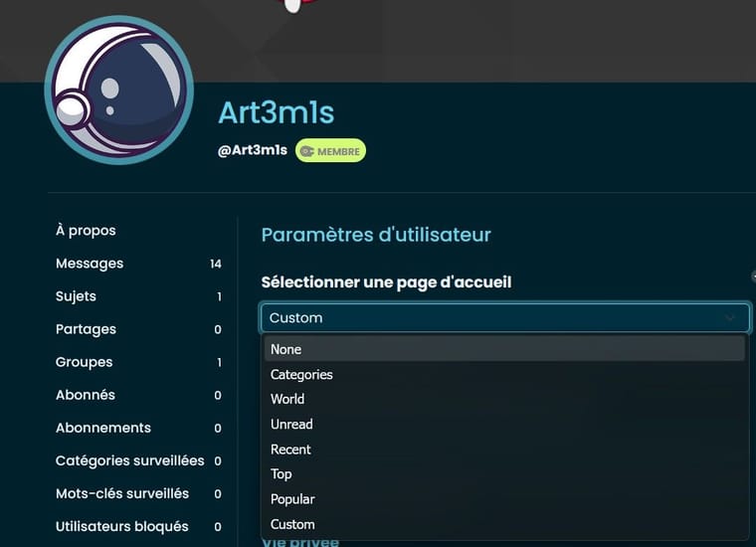Select Unread as the homepage option
This screenshot has height=547, width=756.
[291, 424]
